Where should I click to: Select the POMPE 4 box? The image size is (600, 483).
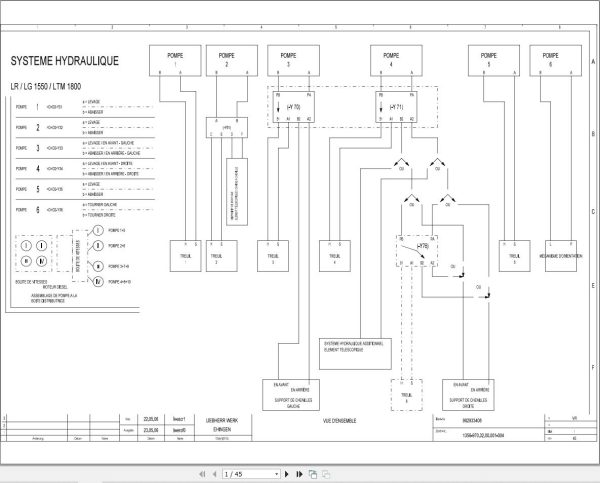click(x=396, y=60)
